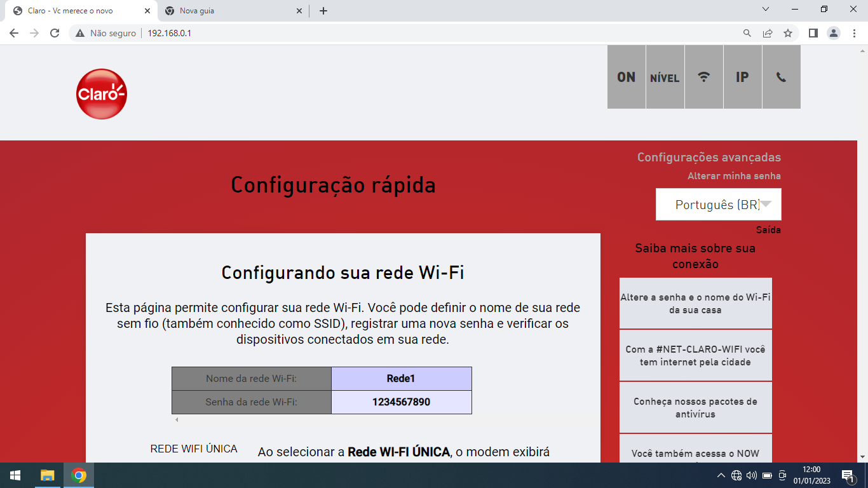Click the Claro logo
The image size is (868, 488).
(x=102, y=94)
